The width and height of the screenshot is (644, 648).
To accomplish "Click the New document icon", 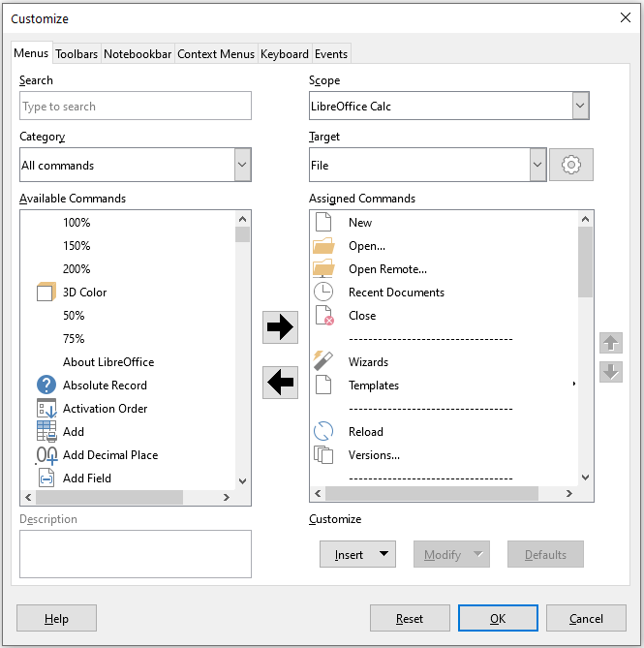I will pos(323,222).
